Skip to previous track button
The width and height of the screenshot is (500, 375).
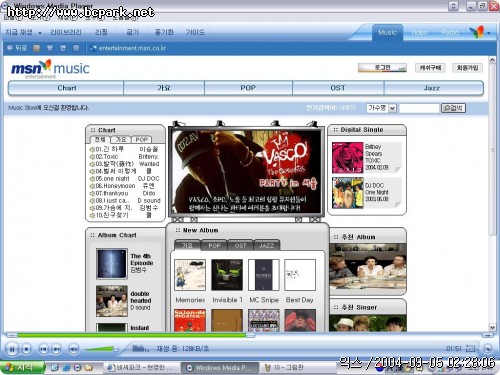pos(44,349)
